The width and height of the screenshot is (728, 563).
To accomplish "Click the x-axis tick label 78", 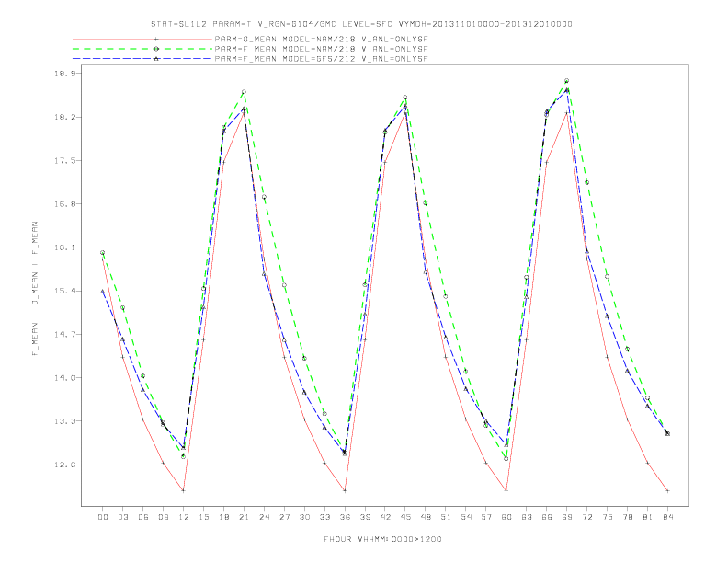I will pos(627,517).
